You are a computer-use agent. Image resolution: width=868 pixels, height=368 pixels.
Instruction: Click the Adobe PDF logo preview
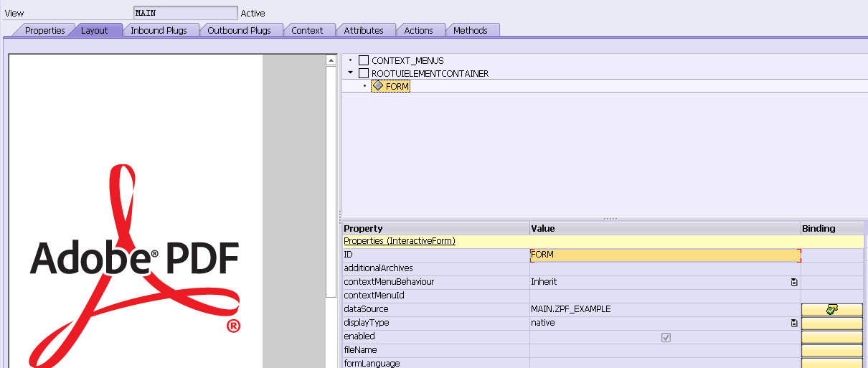tap(135, 267)
